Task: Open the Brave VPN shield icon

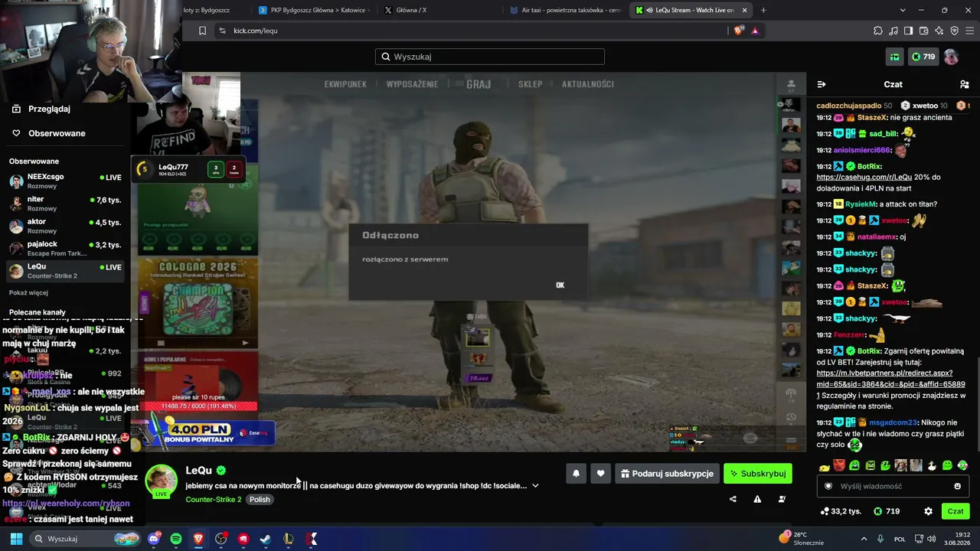Action: (954, 31)
